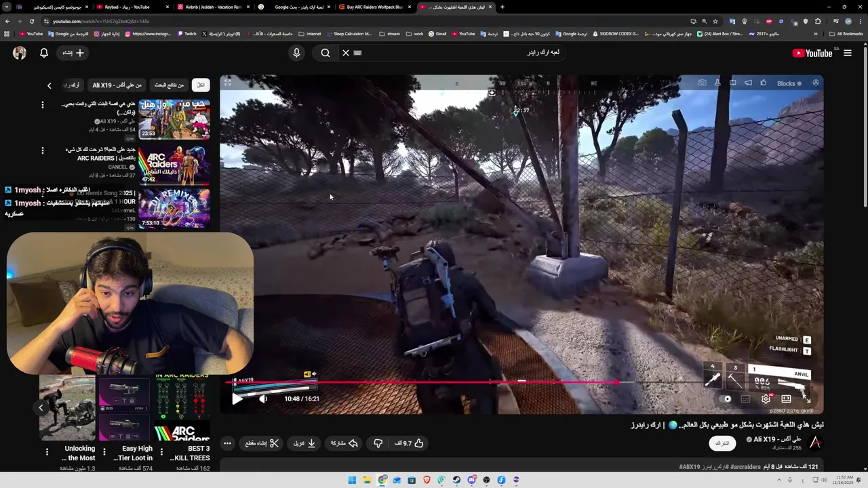
Task: Show hidden system tray icons
Action: [778, 480]
